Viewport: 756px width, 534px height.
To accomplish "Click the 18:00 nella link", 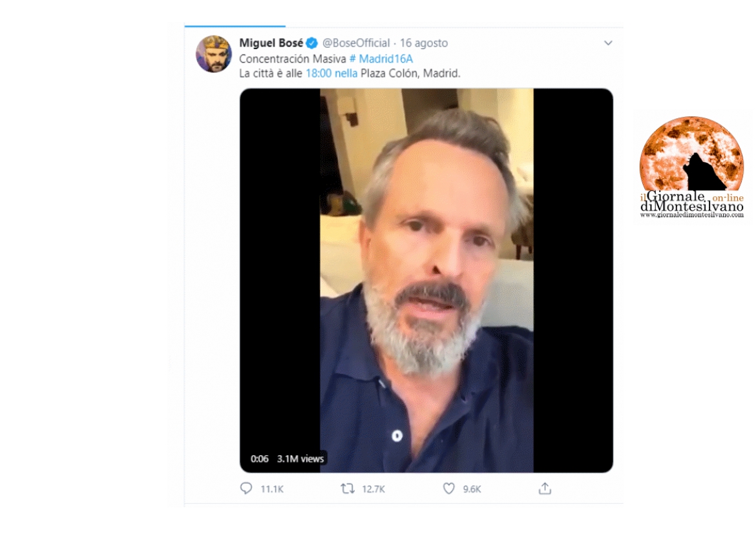I will pyautogui.click(x=331, y=73).
